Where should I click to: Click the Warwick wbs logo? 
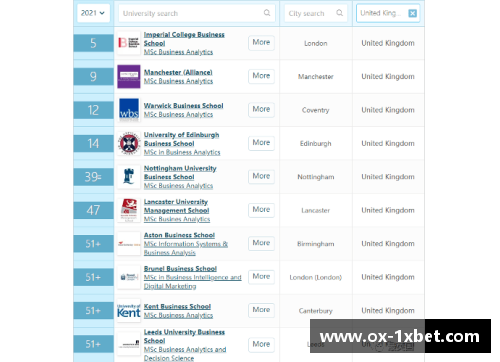[x=129, y=110]
